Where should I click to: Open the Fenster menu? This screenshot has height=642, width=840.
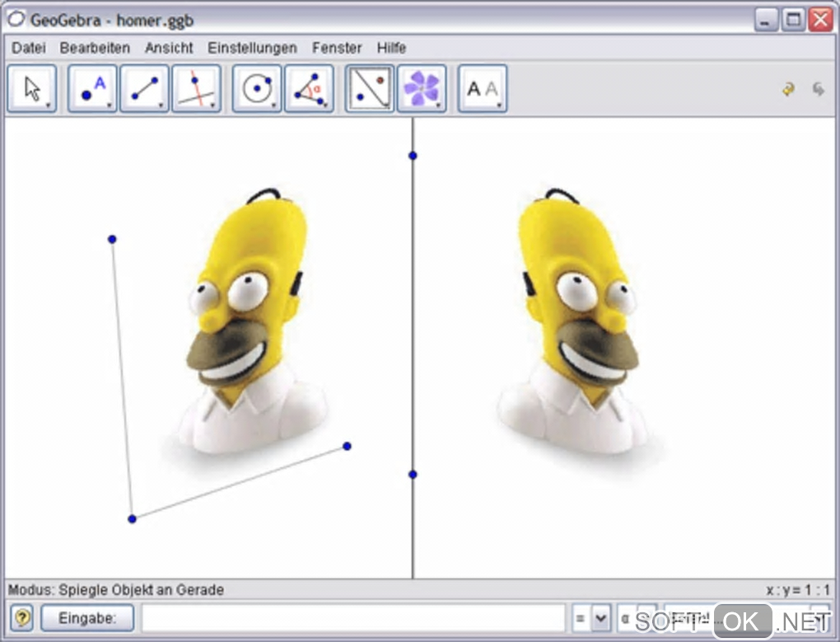coord(337,48)
